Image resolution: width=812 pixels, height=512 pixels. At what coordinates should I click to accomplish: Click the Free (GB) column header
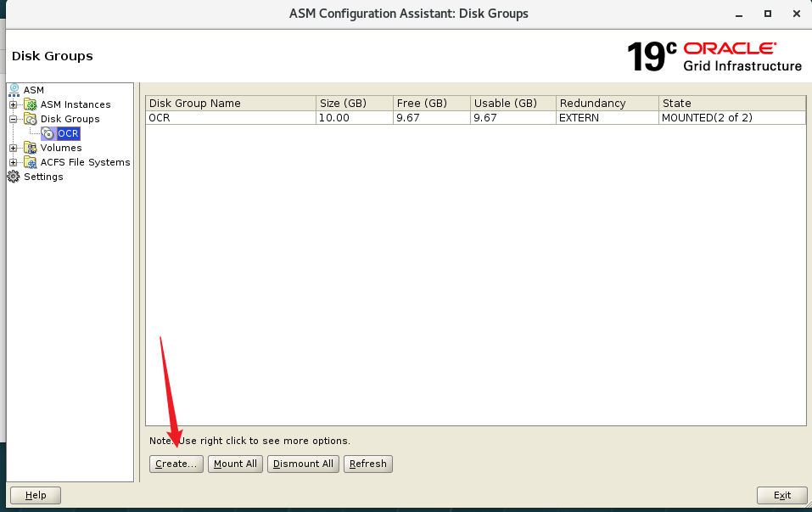[x=432, y=103]
